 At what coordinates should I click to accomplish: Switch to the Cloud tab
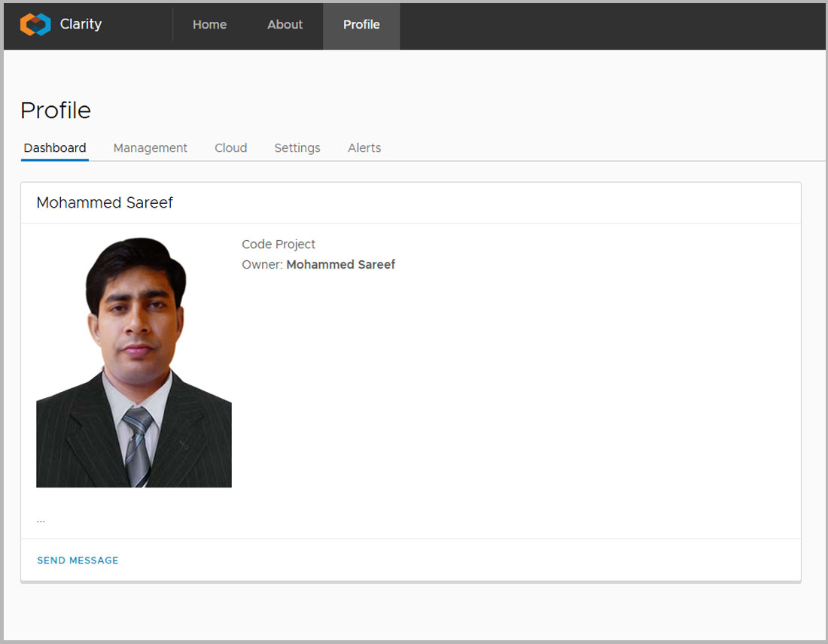pyautogui.click(x=230, y=148)
